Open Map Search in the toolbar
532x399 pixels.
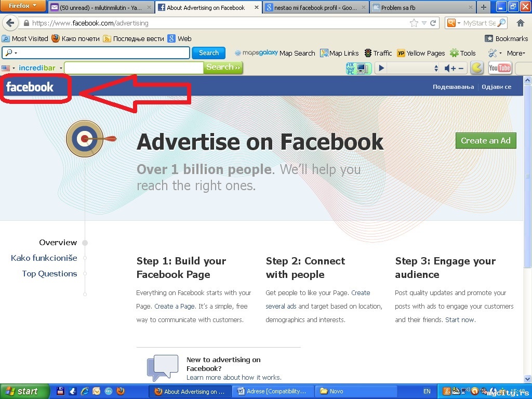(x=297, y=54)
